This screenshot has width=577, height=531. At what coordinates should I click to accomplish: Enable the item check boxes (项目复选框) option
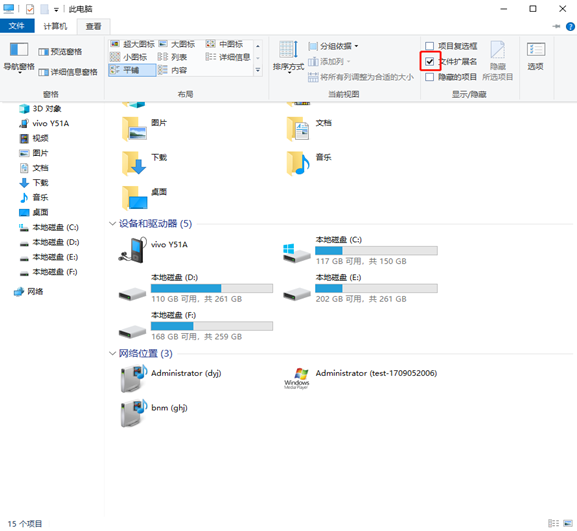(429, 46)
